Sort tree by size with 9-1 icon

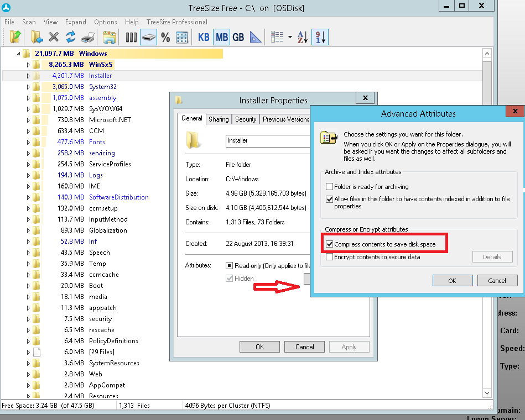click(320, 37)
